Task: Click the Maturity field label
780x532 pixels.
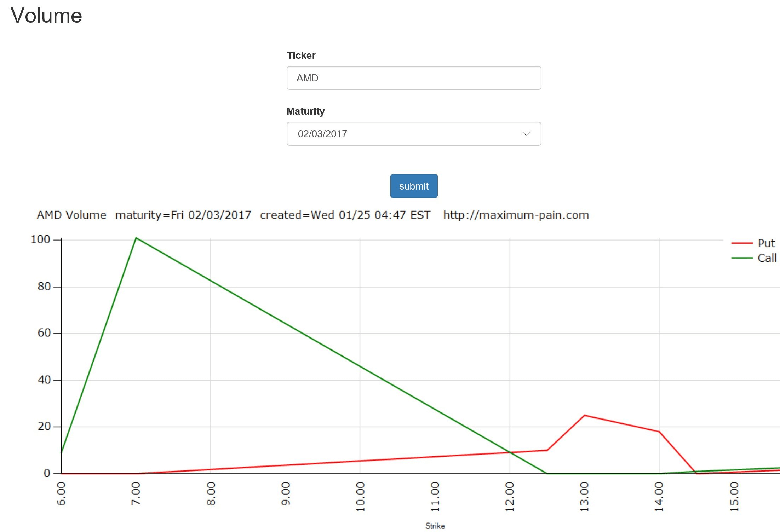Action: coord(305,111)
